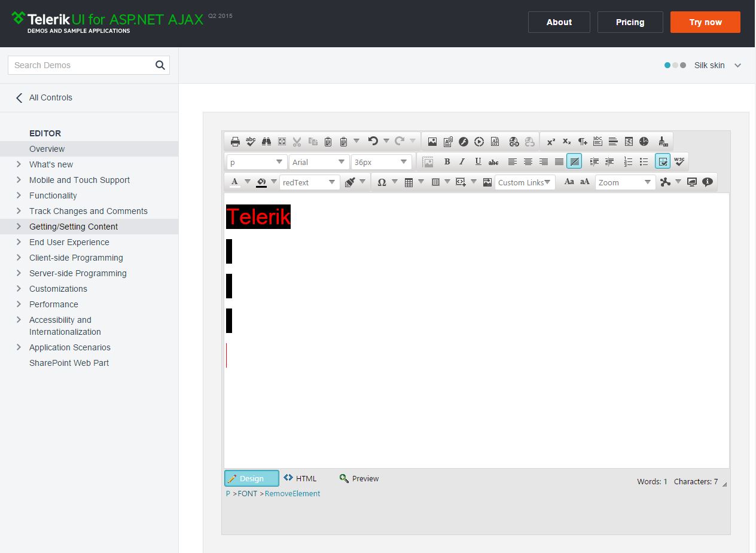Open the Silk skin chooser dropdown

click(x=703, y=65)
